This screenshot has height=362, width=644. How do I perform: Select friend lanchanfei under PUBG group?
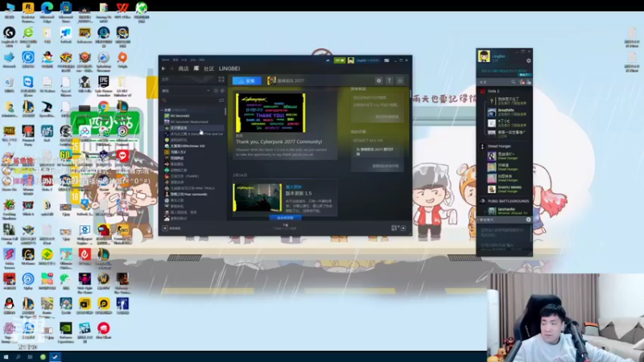pos(508,211)
